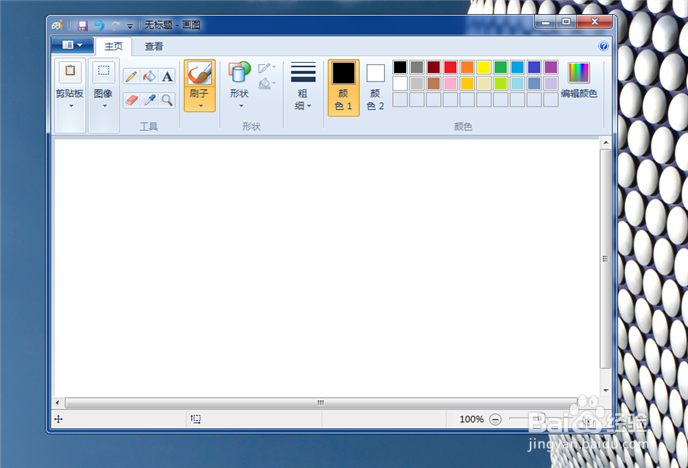Pick the dark red color swatch
Viewport: 688px width, 468px height.
coord(434,67)
